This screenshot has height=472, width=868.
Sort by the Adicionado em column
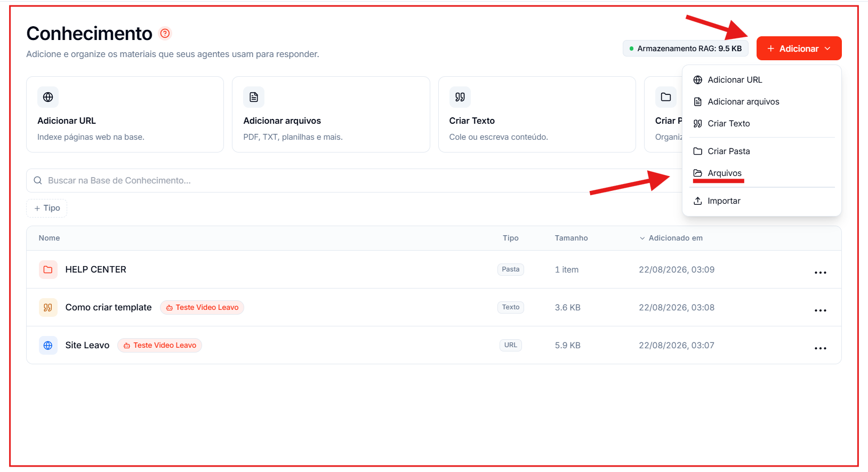tap(671, 238)
